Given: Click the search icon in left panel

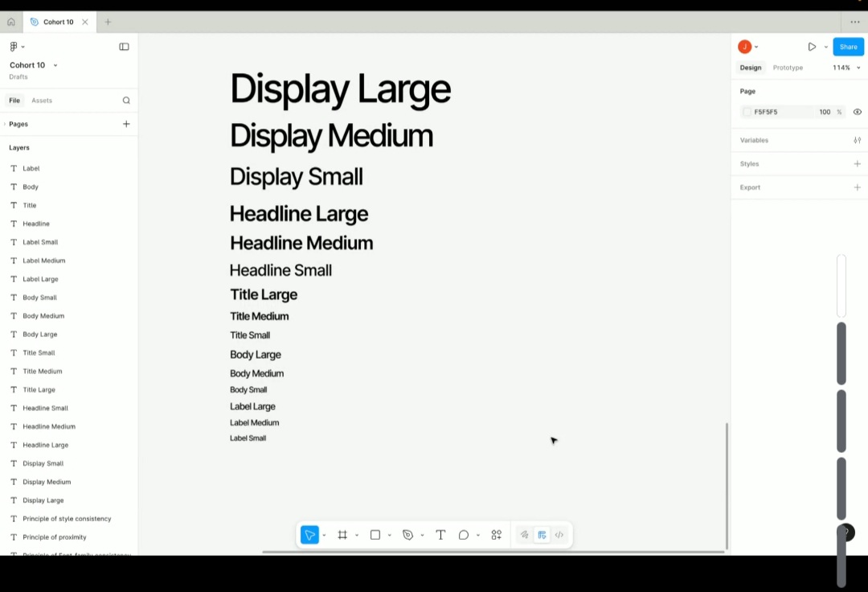Looking at the screenshot, I should [126, 101].
